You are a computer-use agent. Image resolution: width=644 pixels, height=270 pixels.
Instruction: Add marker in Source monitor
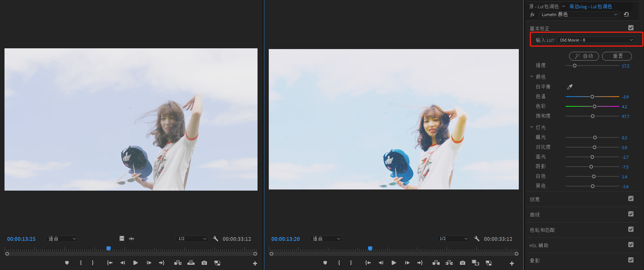67,263
